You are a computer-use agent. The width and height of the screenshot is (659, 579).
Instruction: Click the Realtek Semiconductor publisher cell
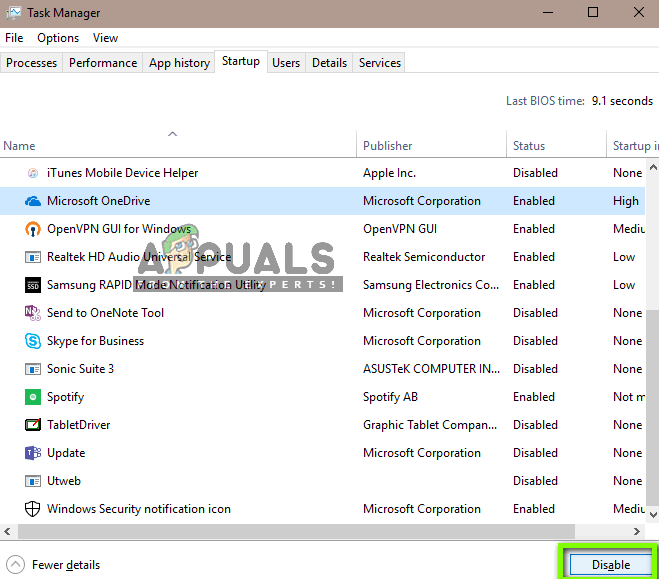424,257
